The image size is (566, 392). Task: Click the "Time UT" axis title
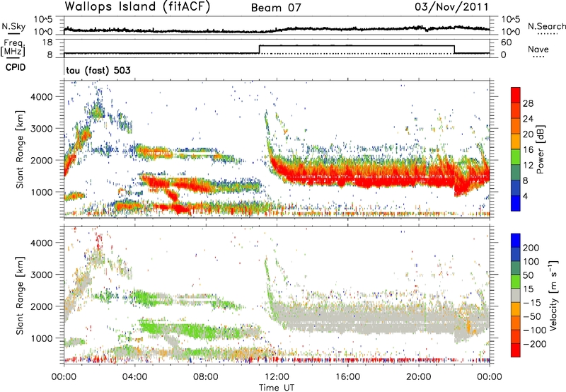point(277,388)
